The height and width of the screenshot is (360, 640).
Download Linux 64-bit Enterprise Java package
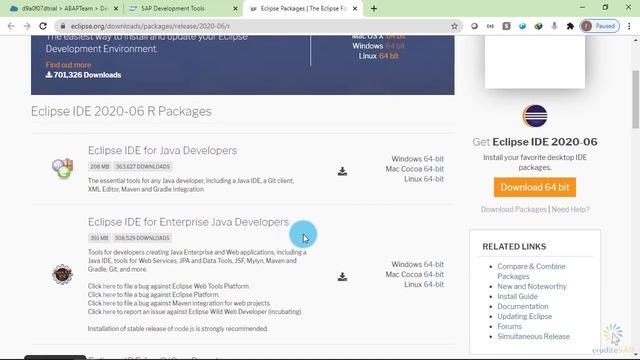[x=433, y=284]
